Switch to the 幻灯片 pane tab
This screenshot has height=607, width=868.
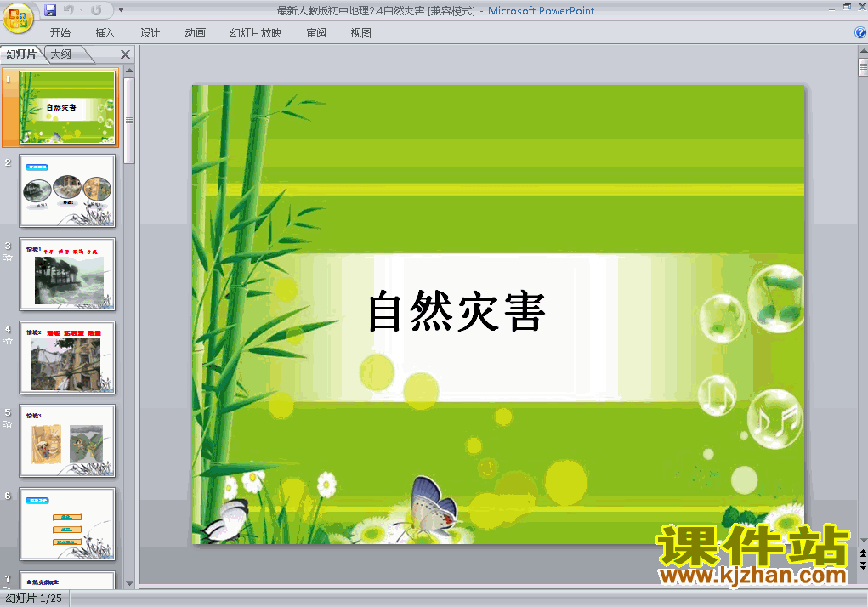[21, 54]
